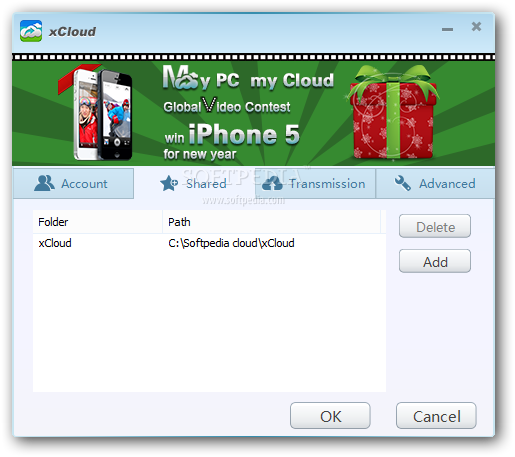Delete the selected shared folder
Viewport: 515px width, 457px height.
435,226
